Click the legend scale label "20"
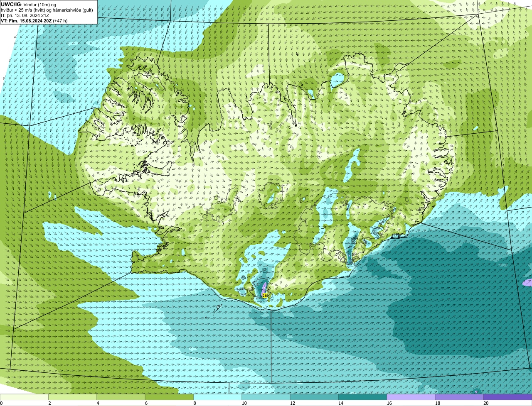 pos(486,403)
